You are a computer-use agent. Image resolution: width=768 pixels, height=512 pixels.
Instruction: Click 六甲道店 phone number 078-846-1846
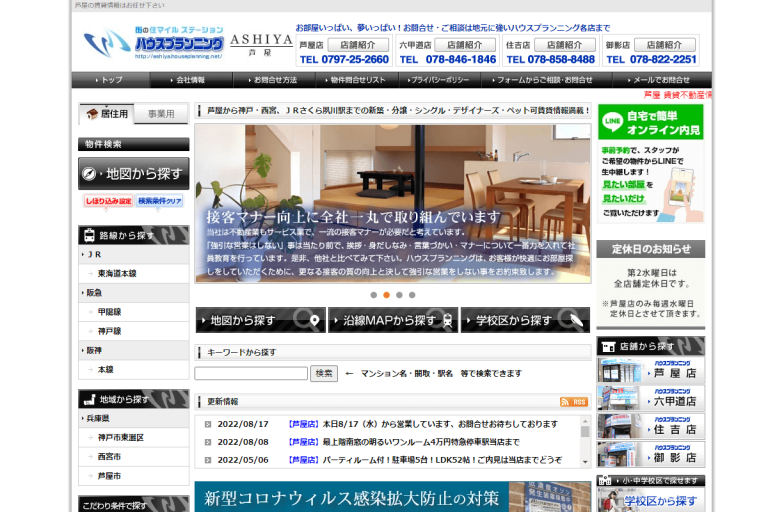pos(461,59)
